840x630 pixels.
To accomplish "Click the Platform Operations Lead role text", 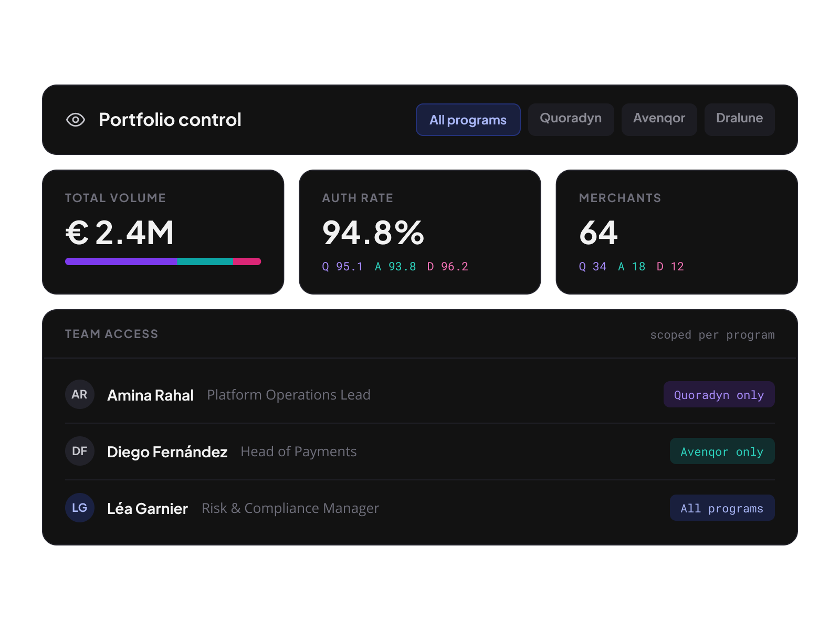I will tap(289, 395).
